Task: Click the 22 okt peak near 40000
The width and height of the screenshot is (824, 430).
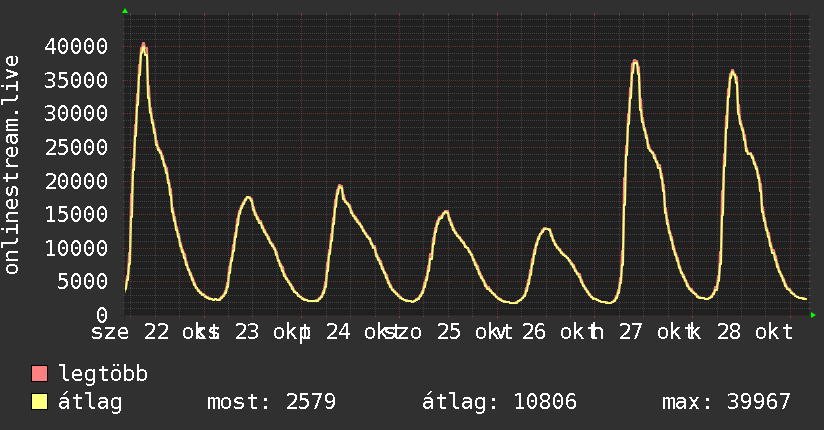Action: click(x=143, y=47)
